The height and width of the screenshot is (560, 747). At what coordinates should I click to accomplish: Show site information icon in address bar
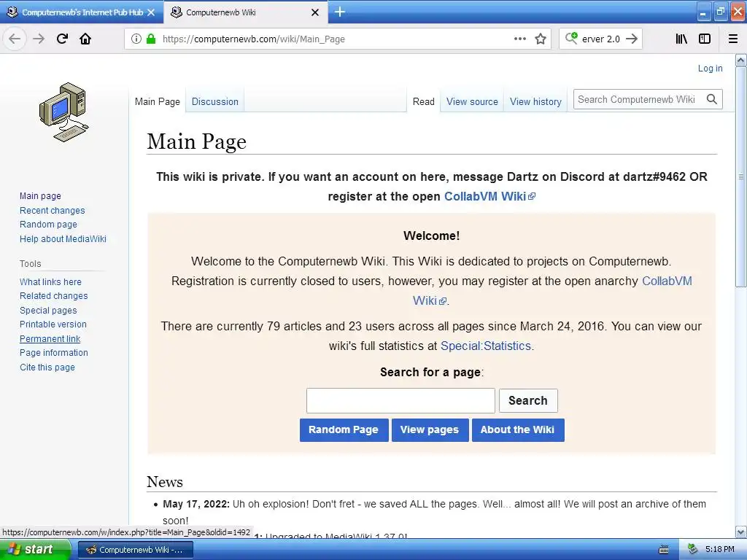click(x=136, y=39)
